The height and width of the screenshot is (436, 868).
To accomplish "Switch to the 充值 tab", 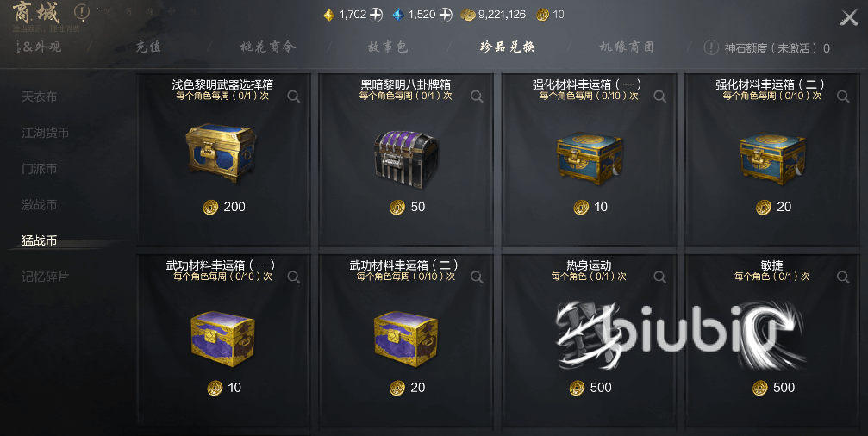I will point(148,47).
